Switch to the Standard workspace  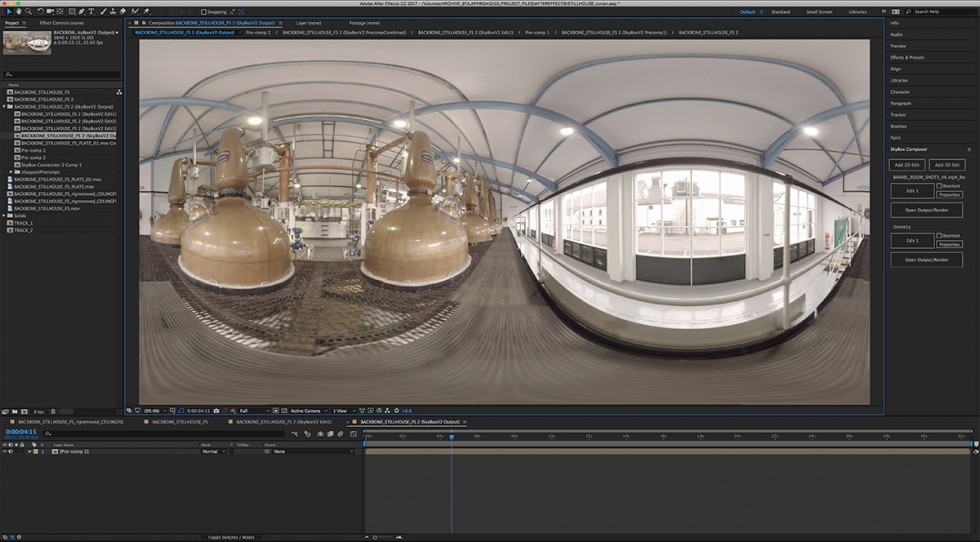click(x=781, y=11)
